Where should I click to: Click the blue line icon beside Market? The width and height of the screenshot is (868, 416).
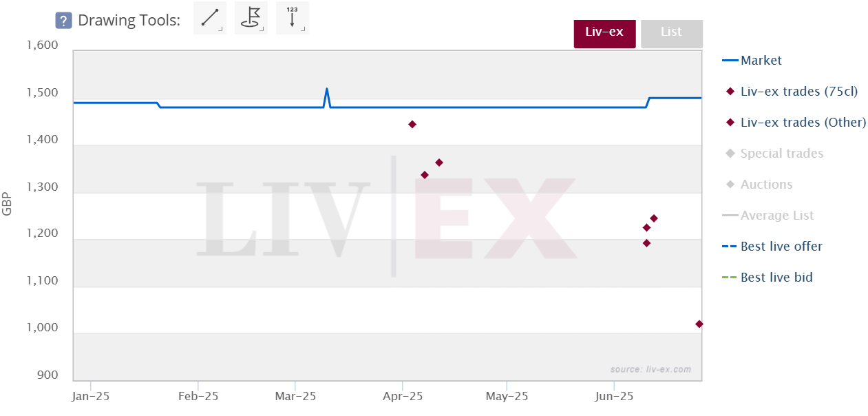(730, 61)
